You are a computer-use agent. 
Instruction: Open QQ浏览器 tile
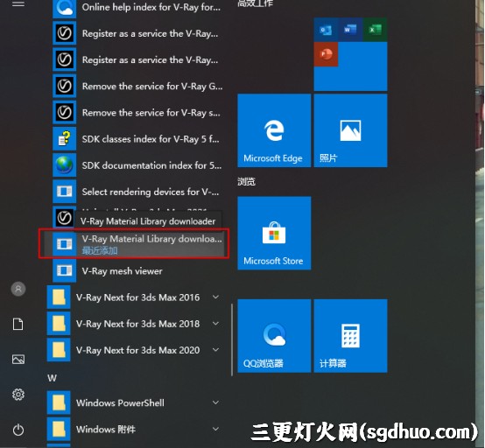click(x=274, y=336)
